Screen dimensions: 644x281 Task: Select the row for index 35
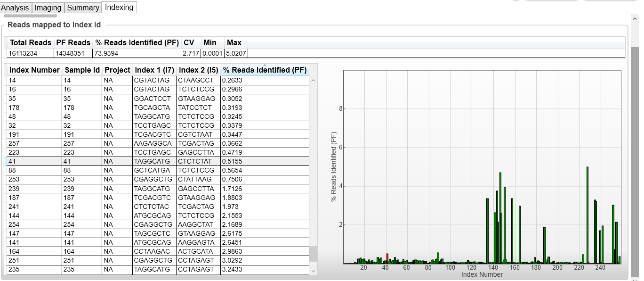tap(158, 99)
